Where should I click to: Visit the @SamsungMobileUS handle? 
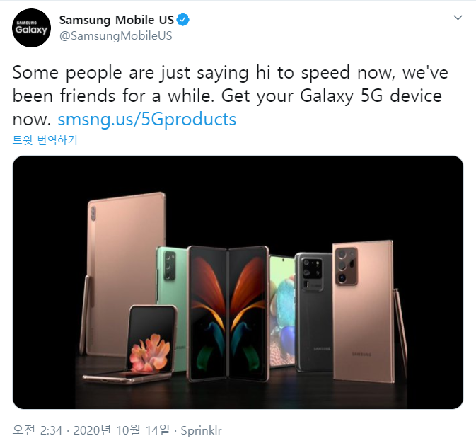point(116,36)
